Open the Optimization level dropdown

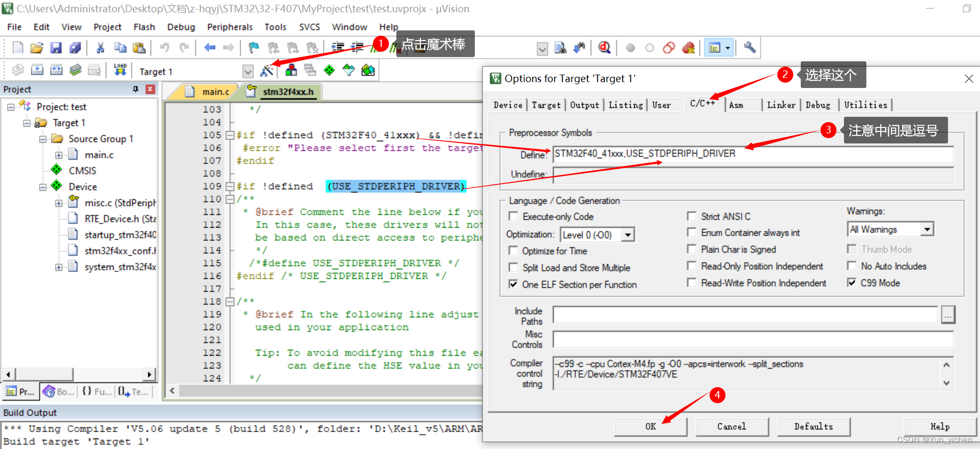click(628, 235)
